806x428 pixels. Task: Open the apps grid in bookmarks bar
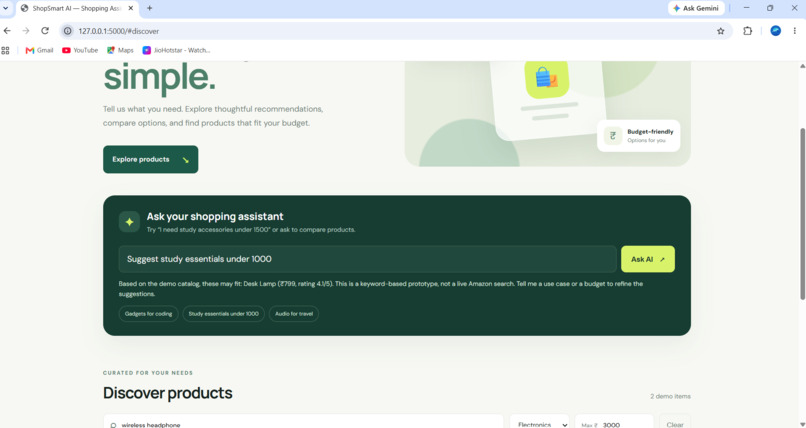point(6,50)
